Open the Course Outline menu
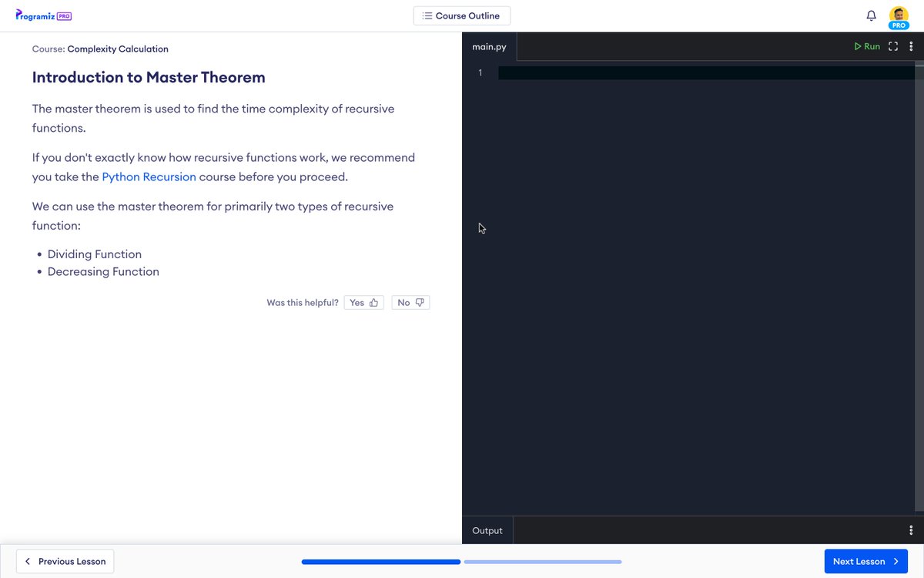The image size is (924, 578). pyautogui.click(x=462, y=15)
